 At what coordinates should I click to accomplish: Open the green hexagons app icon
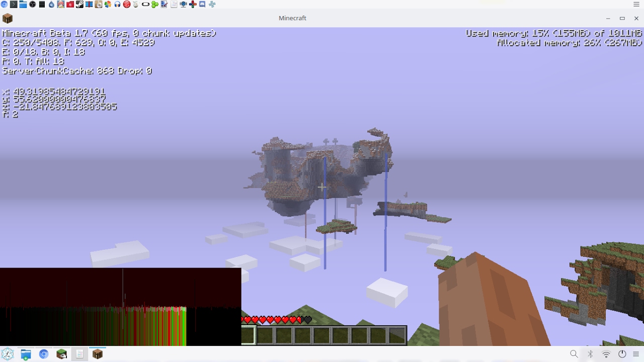click(x=154, y=5)
